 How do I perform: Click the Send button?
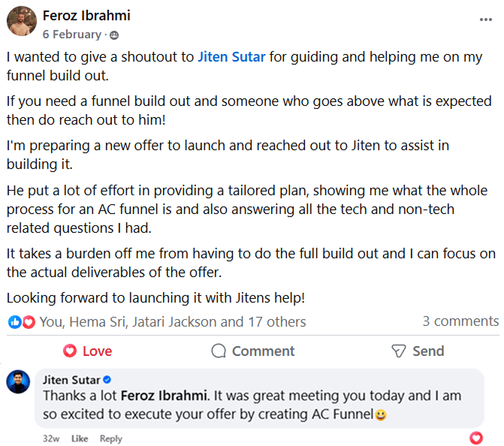pyautogui.click(x=418, y=351)
